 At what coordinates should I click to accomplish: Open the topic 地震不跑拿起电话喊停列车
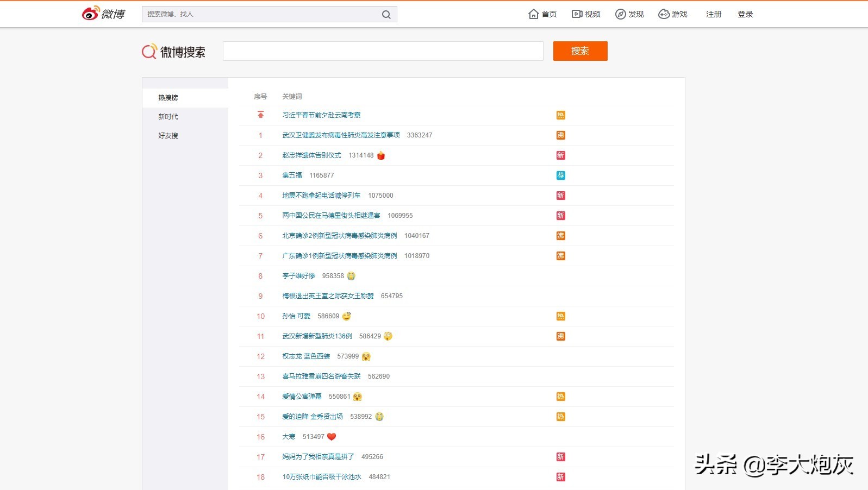click(x=321, y=196)
